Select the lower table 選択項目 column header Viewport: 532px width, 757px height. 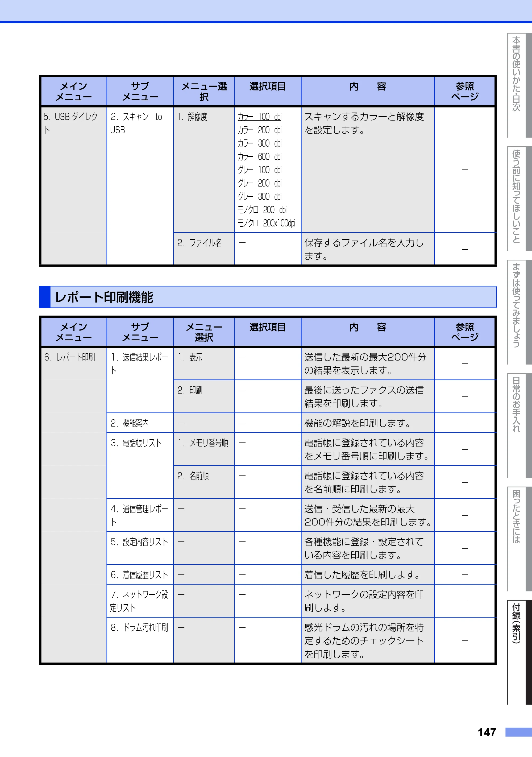pyautogui.click(x=268, y=332)
